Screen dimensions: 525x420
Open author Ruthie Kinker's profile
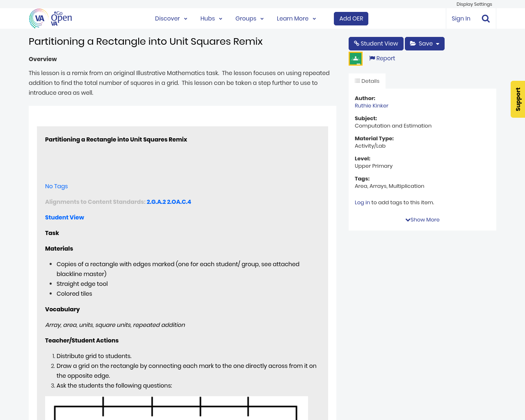(x=371, y=105)
